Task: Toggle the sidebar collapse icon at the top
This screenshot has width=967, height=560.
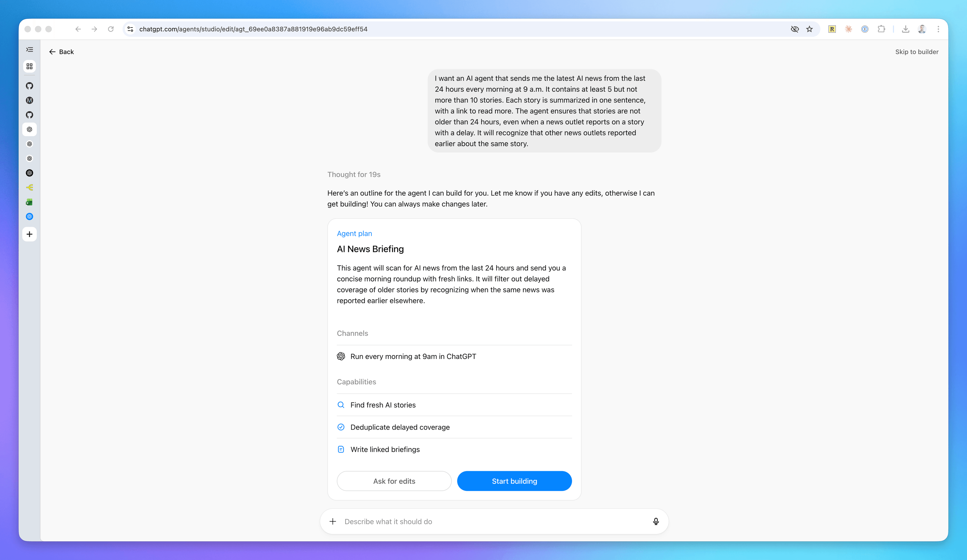Action: (29, 50)
